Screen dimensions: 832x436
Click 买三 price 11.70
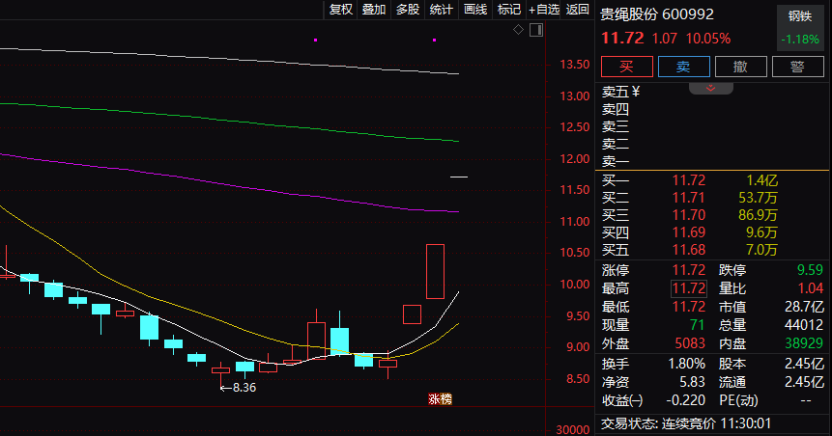(x=689, y=215)
